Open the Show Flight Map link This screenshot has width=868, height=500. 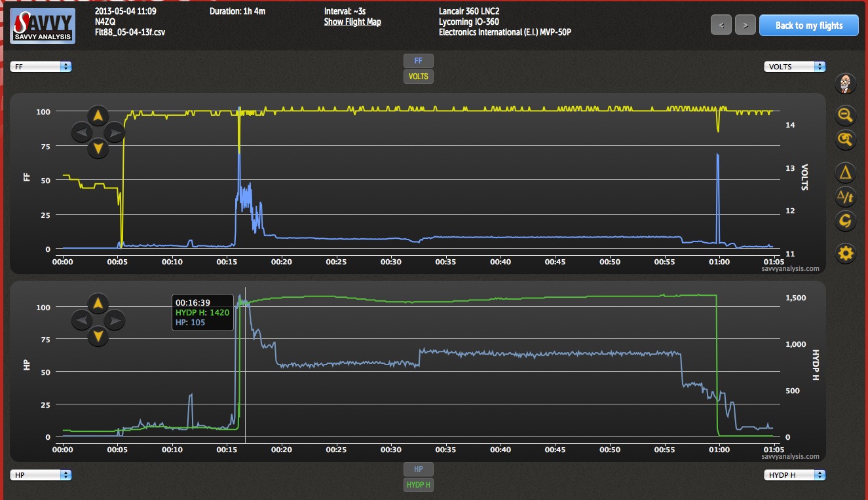pyautogui.click(x=352, y=22)
